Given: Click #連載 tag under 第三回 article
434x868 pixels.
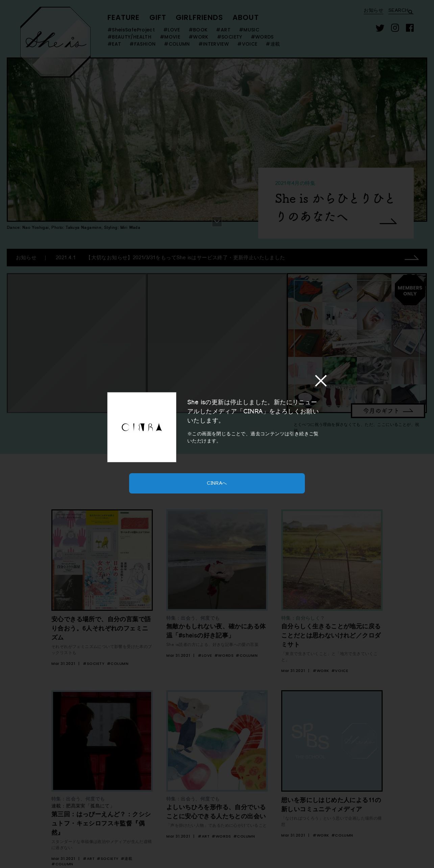Looking at the screenshot, I should point(126,859).
